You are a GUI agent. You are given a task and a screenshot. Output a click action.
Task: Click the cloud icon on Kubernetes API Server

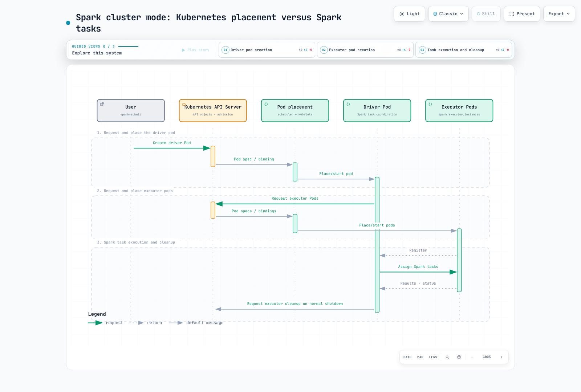(184, 104)
